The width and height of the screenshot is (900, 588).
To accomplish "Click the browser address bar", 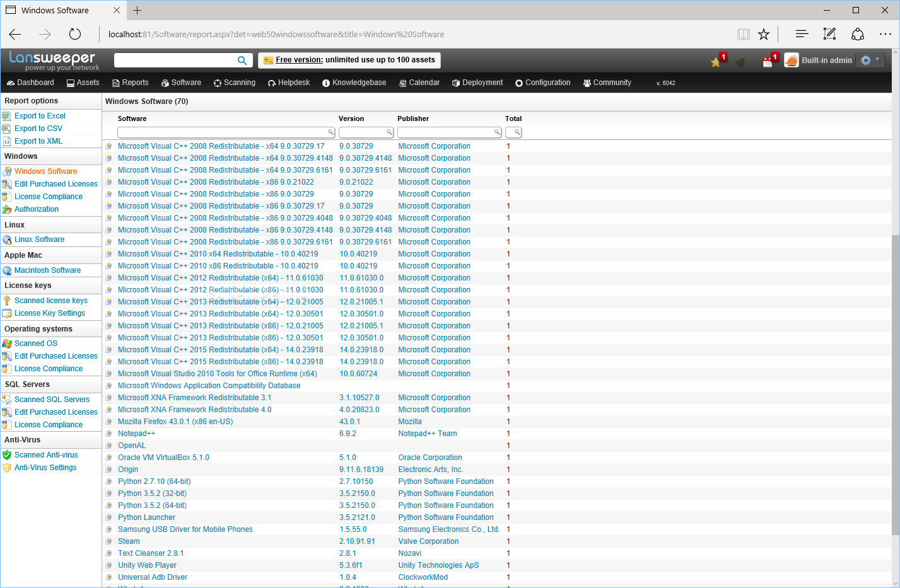I will [416, 34].
